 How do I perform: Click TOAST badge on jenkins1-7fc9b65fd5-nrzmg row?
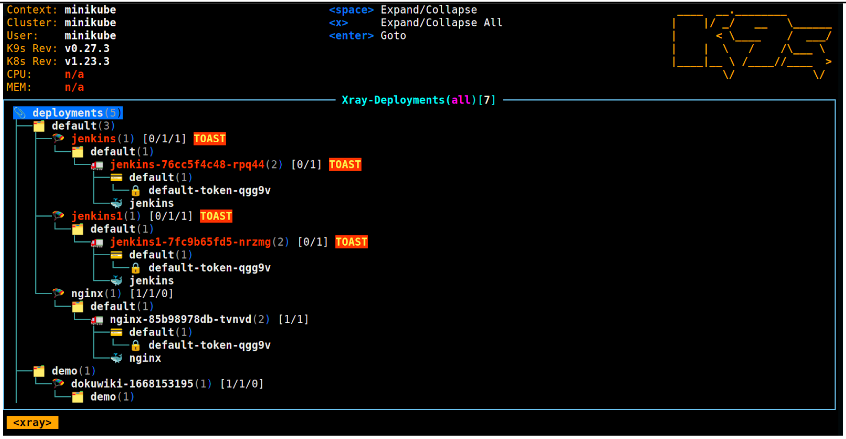pos(352,242)
